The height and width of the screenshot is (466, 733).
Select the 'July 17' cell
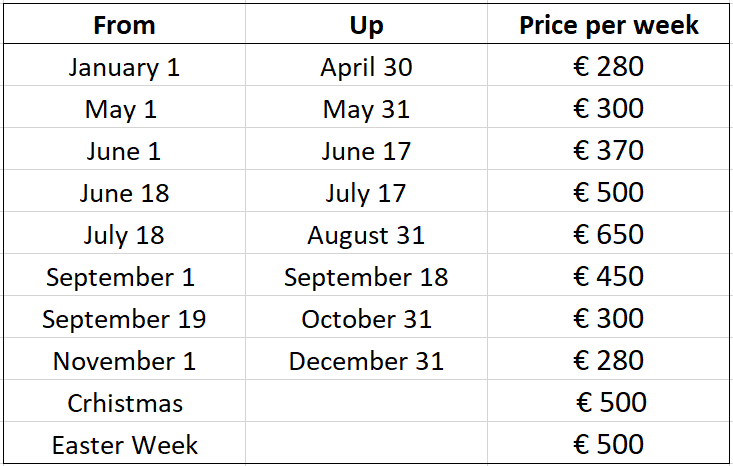tap(366, 191)
